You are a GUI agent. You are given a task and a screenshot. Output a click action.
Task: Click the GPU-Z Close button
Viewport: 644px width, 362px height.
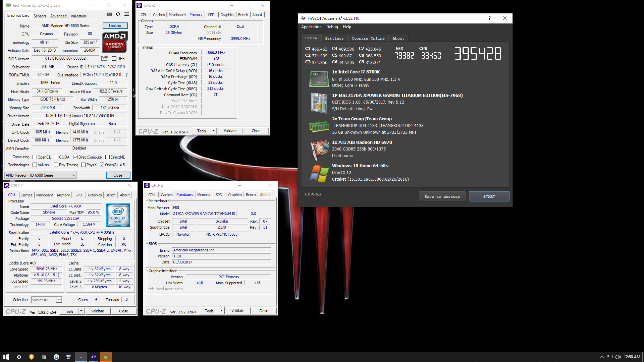click(118, 175)
